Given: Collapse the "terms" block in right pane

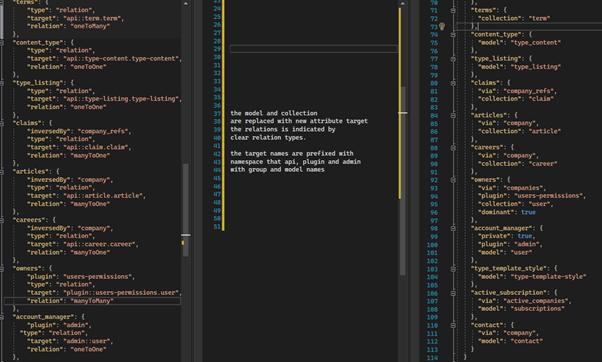Looking at the screenshot, I should click(x=453, y=10).
